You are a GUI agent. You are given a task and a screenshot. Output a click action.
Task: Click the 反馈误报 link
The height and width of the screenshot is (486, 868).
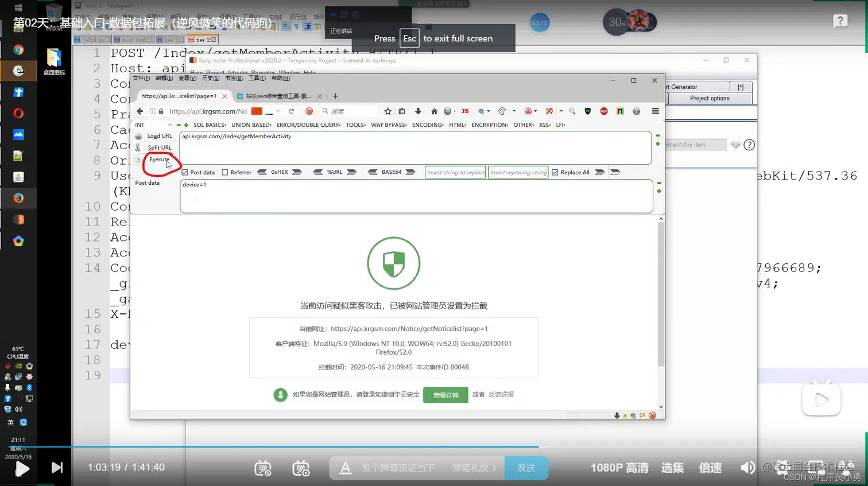(x=501, y=394)
